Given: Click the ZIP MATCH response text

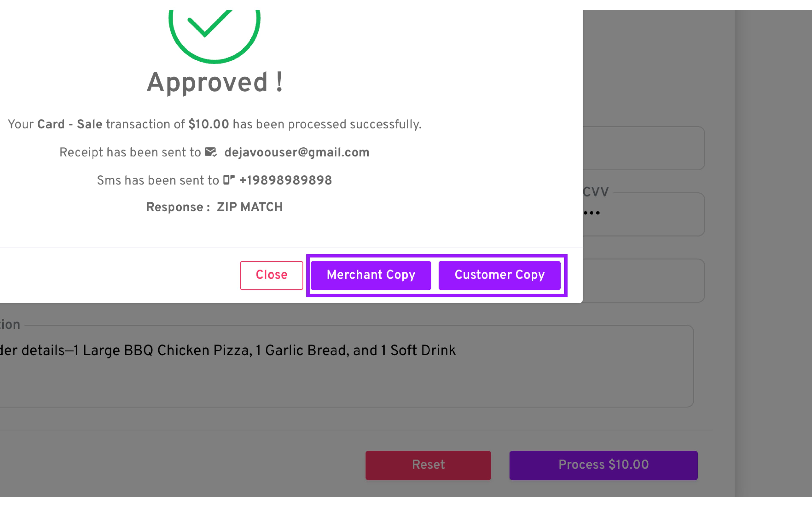Looking at the screenshot, I should pyautogui.click(x=250, y=207).
